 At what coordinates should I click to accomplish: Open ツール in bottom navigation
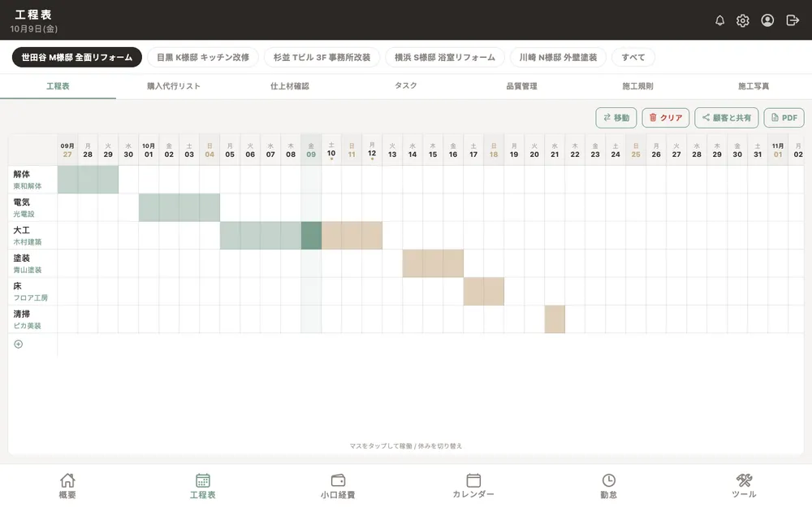coord(744,486)
